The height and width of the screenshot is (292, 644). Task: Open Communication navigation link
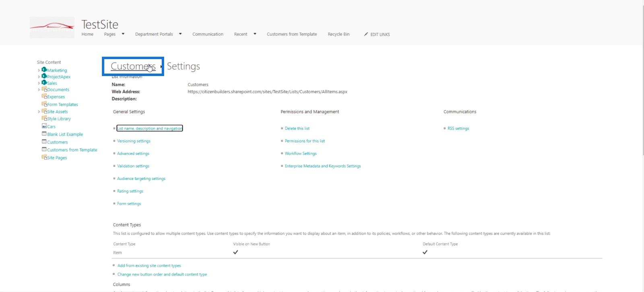pos(208,34)
